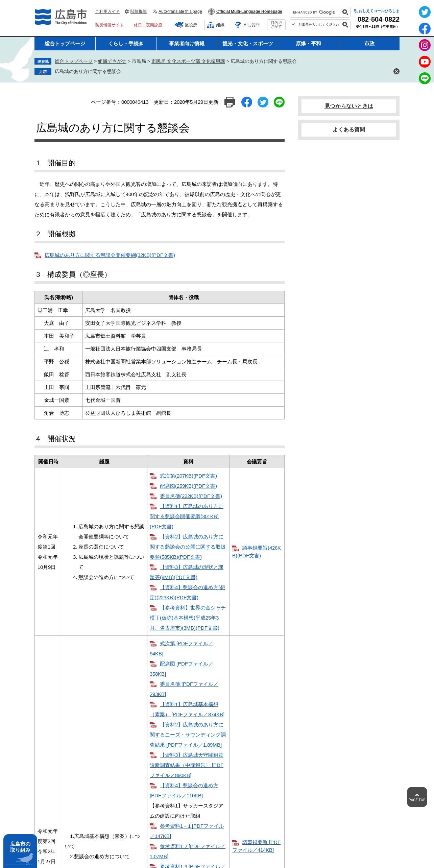Screen dimensions: 434x868
Task: Click the 目的でさがす button
Action: 276,25
